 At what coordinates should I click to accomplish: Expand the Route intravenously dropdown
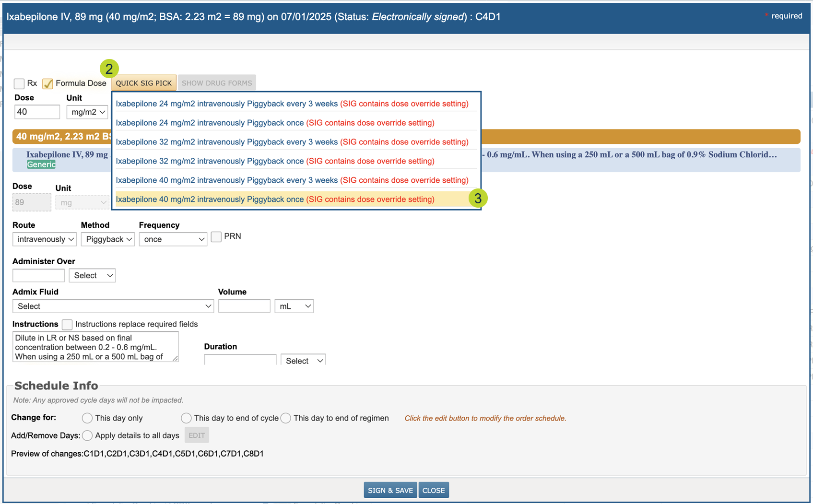45,239
